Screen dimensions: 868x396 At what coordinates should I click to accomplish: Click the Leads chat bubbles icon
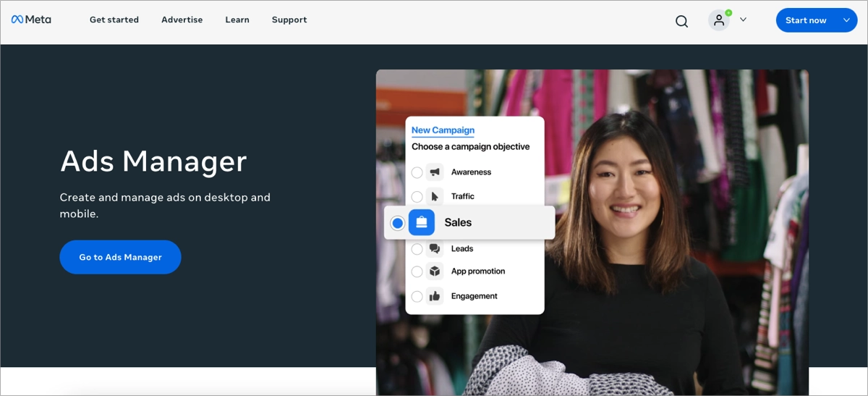(435, 248)
